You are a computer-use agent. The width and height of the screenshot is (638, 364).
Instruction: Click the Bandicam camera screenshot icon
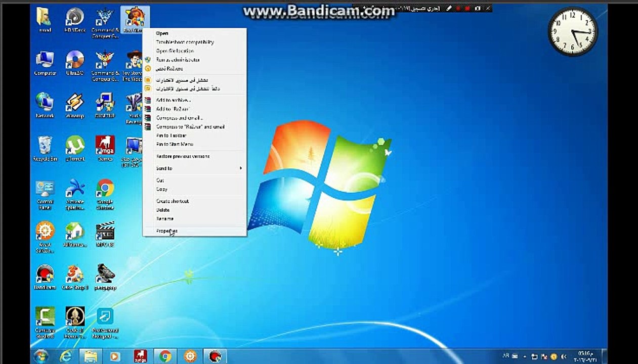point(477,9)
